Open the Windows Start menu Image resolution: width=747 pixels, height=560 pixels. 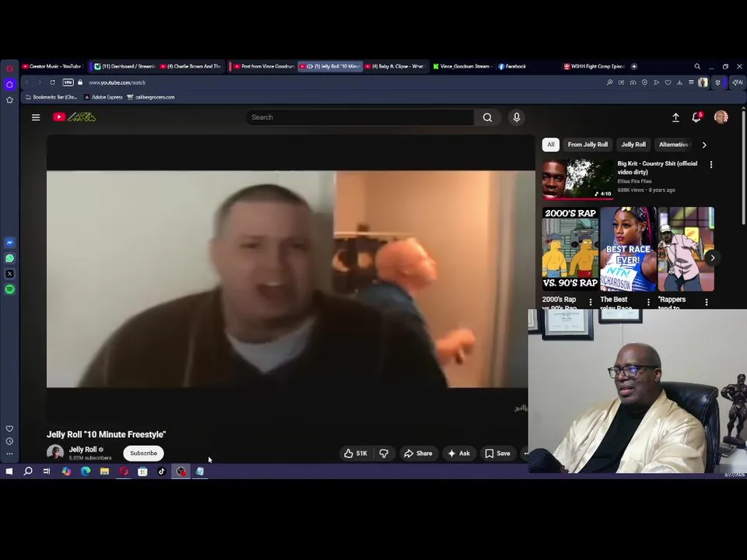tap(9, 471)
